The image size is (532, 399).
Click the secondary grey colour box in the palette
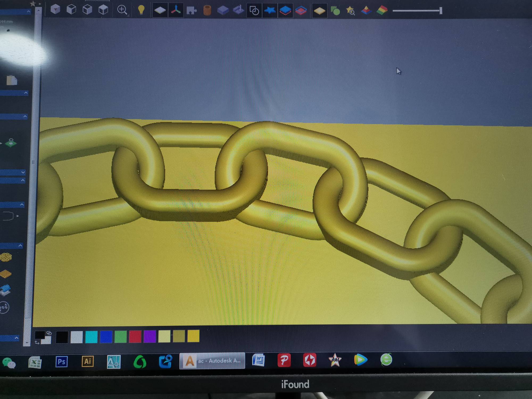(x=47, y=340)
